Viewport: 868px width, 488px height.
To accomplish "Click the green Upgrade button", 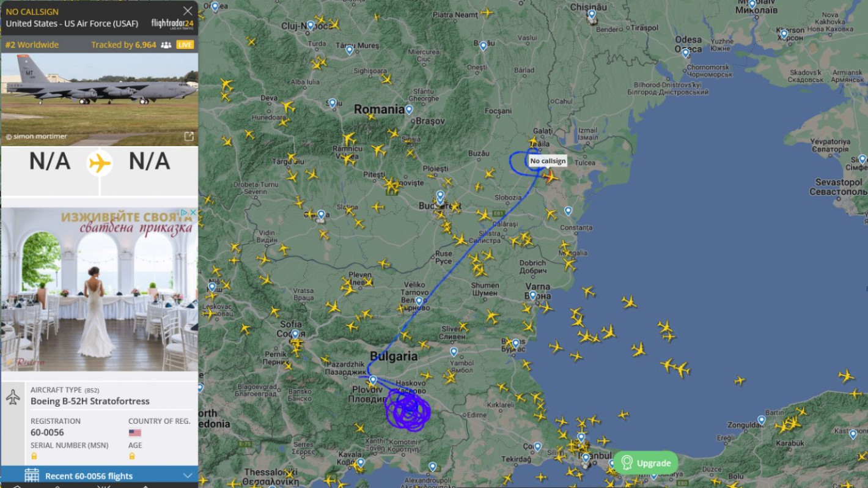I will [x=645, y=463].
